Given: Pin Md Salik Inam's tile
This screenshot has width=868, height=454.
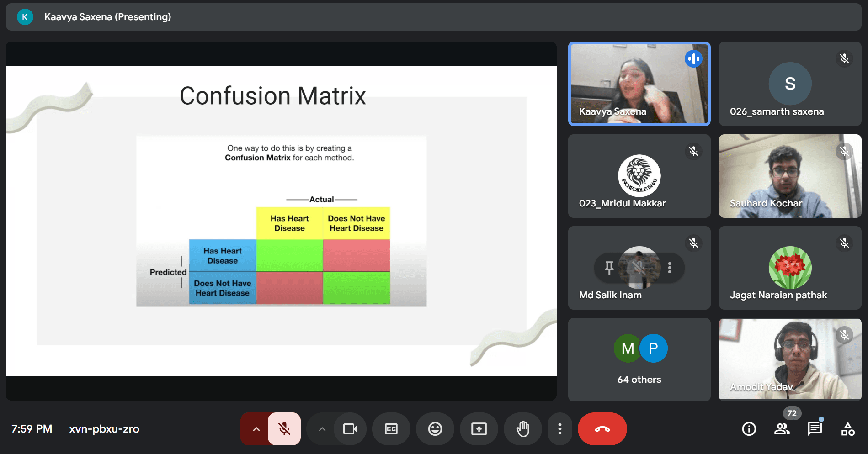Looking at the screenshot, I should (x=609, y=268).
